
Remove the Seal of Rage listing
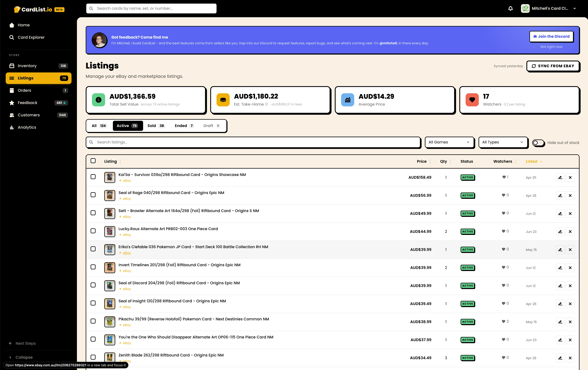(x=570, y=196)
